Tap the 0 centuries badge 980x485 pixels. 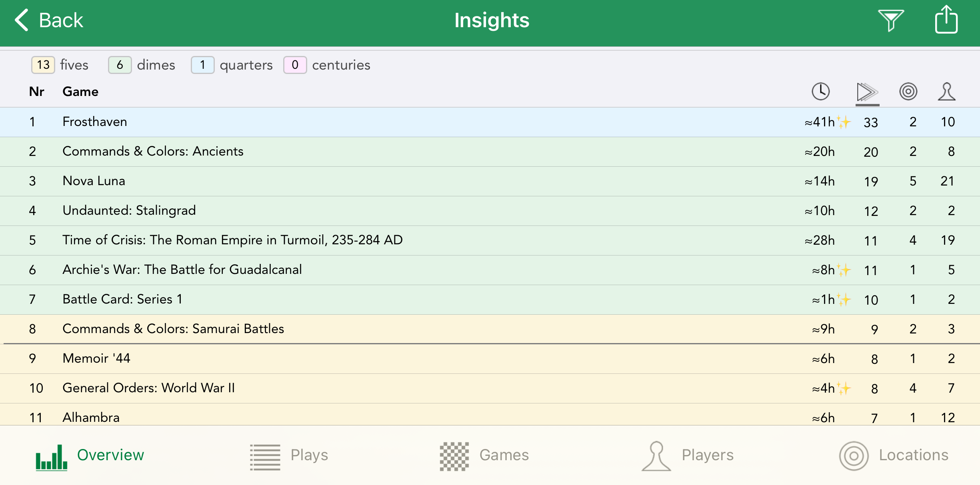point(295,65)
